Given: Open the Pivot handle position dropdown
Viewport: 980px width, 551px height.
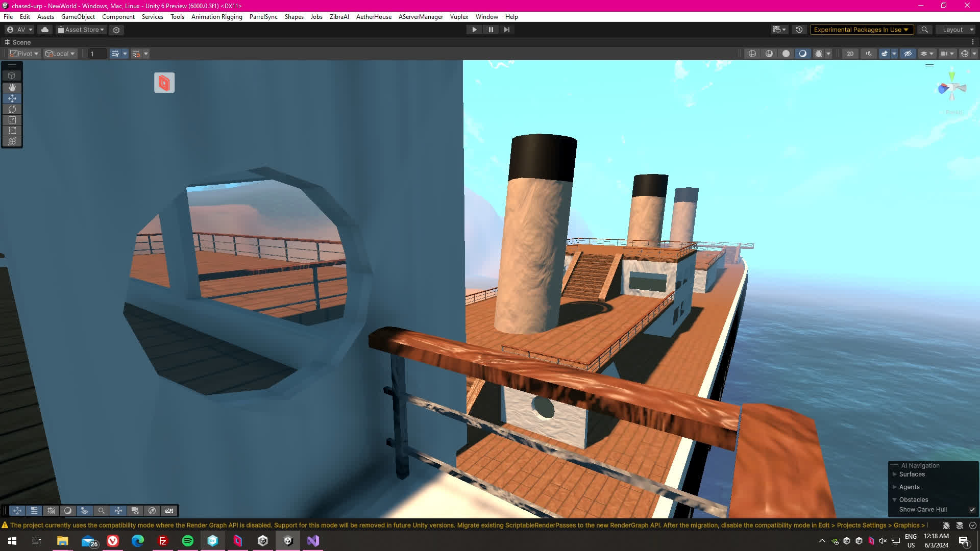Looking at the screenshot, I should click(x=24, y=54).
